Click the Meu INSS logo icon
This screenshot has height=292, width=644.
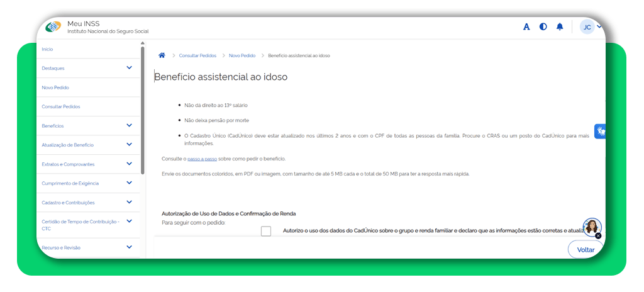[x=54, y=27]
